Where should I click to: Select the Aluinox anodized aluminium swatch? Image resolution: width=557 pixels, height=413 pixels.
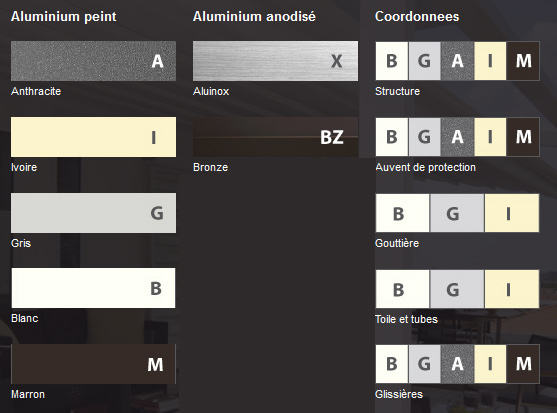[x=275, y=61]
